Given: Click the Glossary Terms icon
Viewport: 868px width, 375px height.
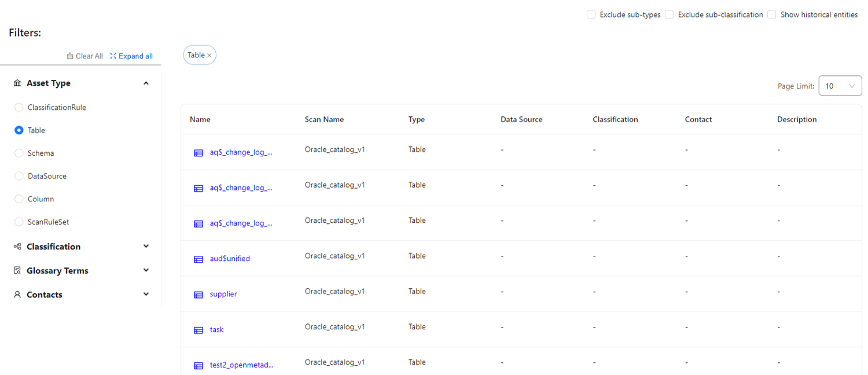Looking at the screenshot, I should (x=17, y=271).
